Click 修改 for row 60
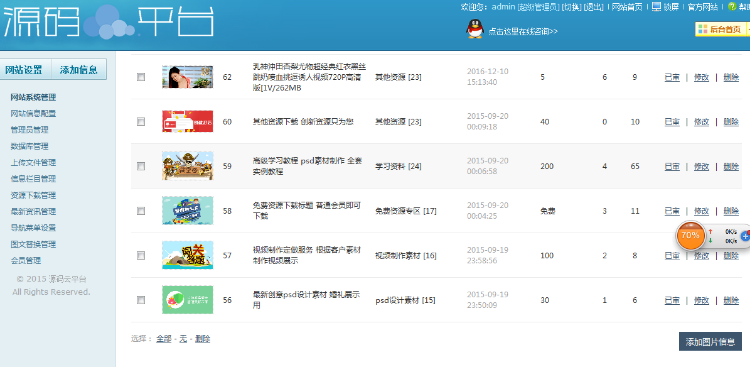The height and width of the screenshot is (367, 750). 701,122
